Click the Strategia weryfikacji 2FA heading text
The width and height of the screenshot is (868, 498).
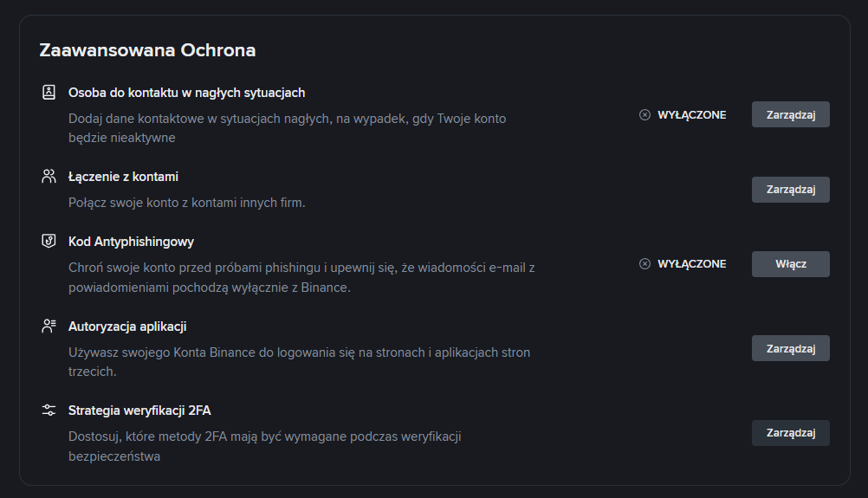[139, 411]
